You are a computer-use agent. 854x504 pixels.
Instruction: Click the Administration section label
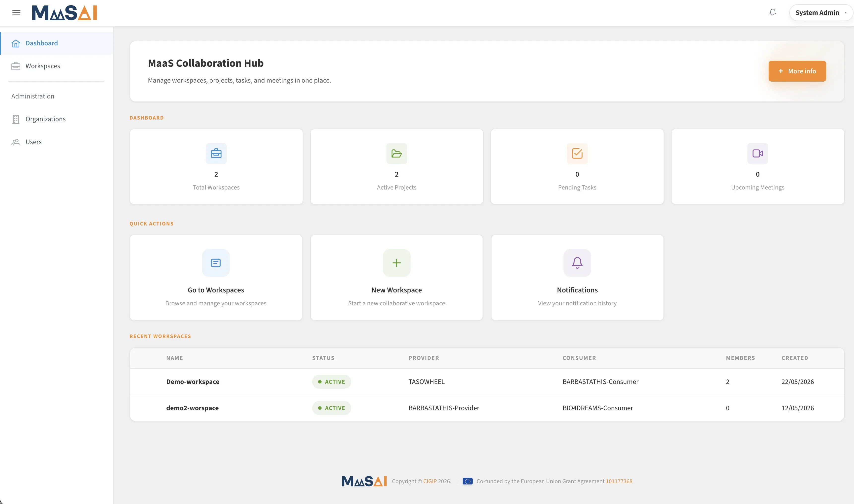[33, 96]
